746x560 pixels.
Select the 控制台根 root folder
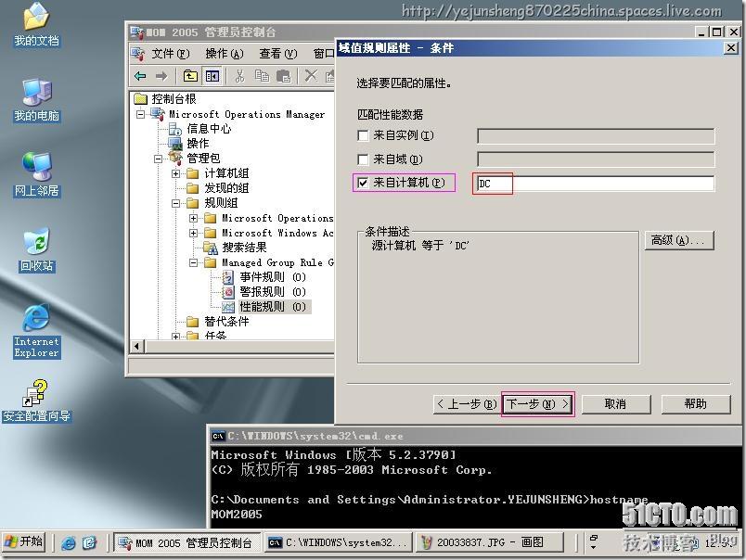point(174,99)
